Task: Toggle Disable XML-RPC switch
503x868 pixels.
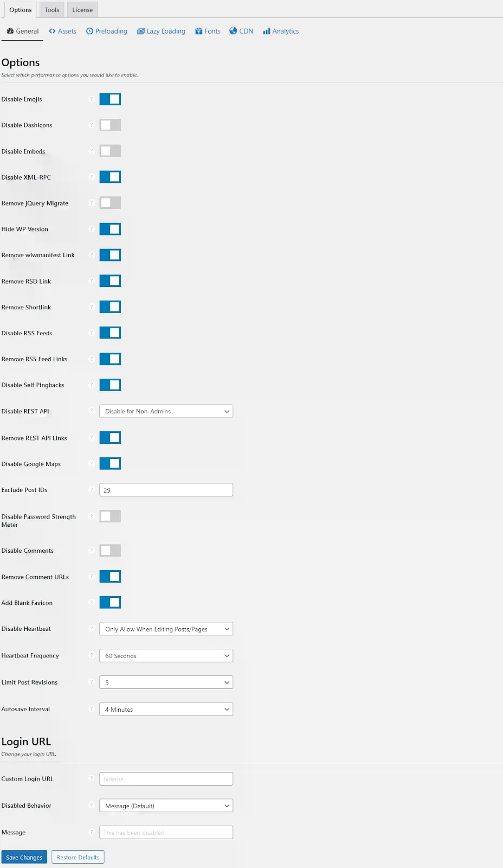Action: tap(110, 177)
